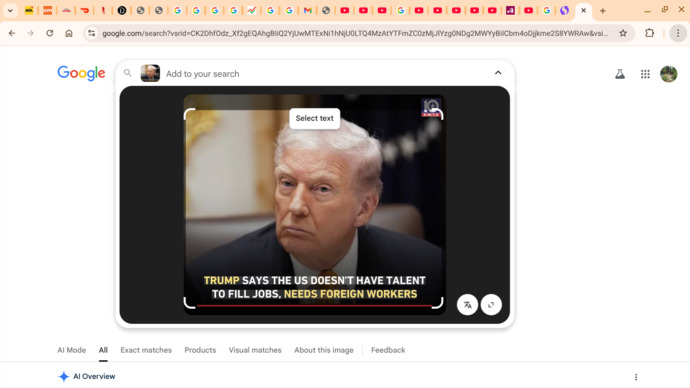
Task: Close the current active tab
Action: (x=584, y=11)
